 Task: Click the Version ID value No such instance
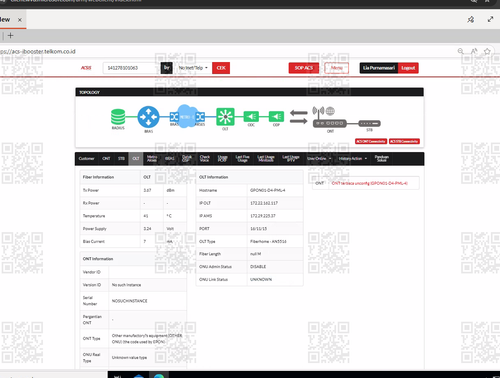(x=126, y=285)
